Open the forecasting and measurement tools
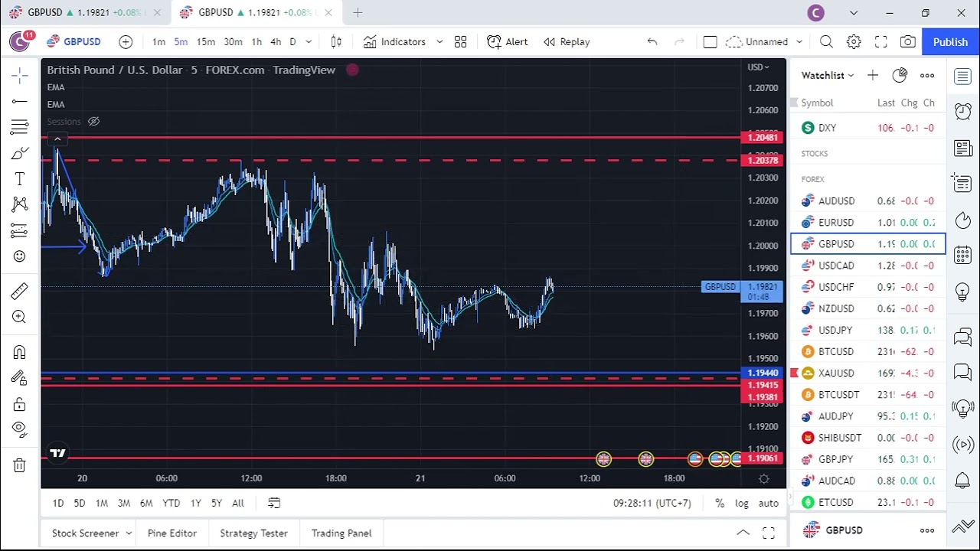Image resolution: width=980 pixels, height=551 pixels. click(x=20, y=230)
